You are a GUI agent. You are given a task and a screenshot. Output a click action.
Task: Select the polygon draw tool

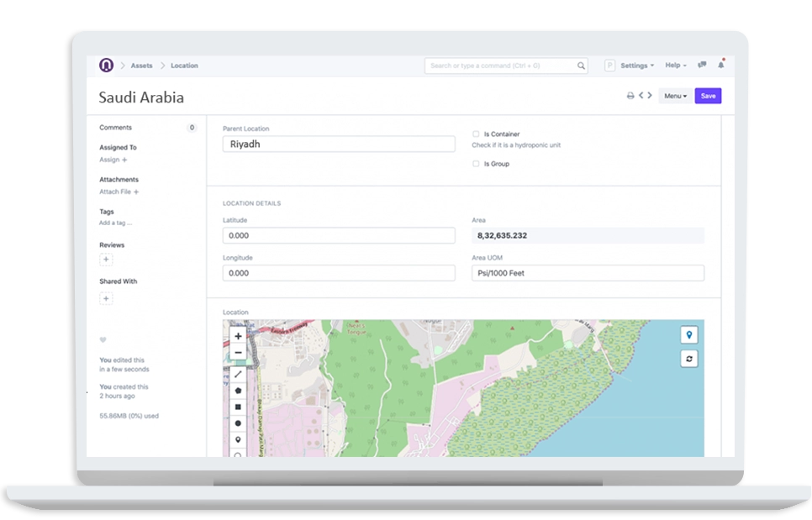[238, 391]
